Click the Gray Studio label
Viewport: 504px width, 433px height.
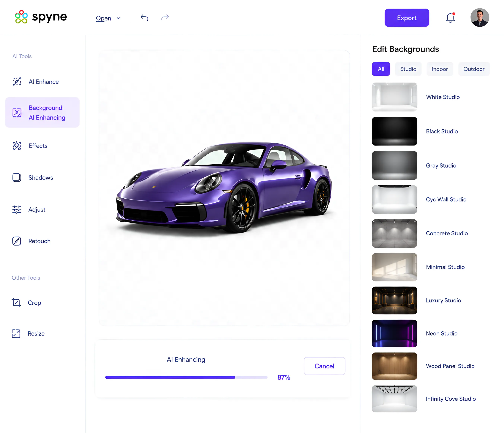(x=441, y=165)
